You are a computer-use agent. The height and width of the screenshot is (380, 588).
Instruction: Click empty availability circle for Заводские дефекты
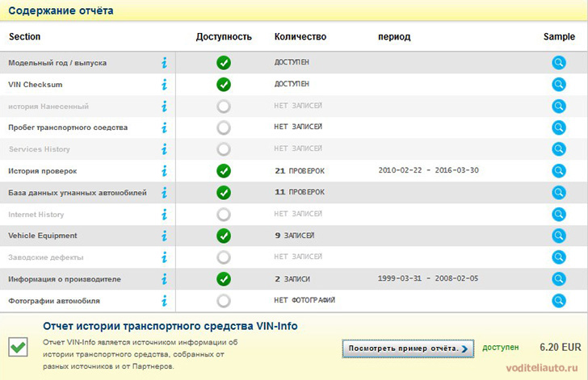pyautogui.click(x=224, y=257)
